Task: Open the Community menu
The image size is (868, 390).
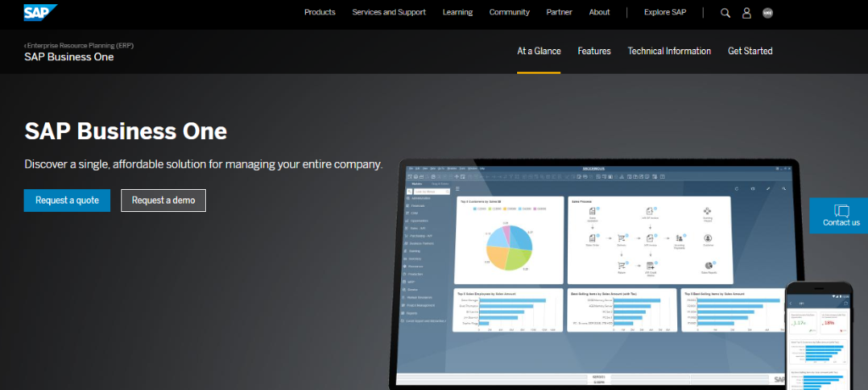Action: tap(509, 12)
